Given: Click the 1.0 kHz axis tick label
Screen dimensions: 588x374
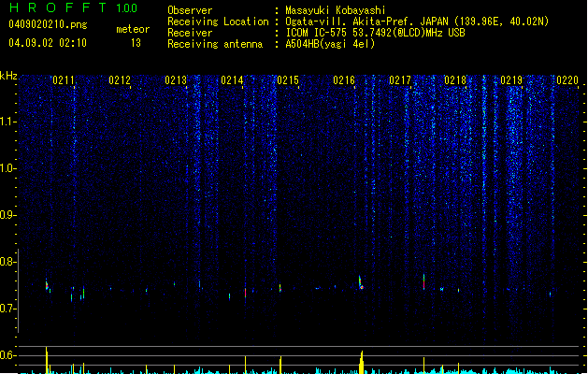Looking at the screenshot, I should coord(7,168).
